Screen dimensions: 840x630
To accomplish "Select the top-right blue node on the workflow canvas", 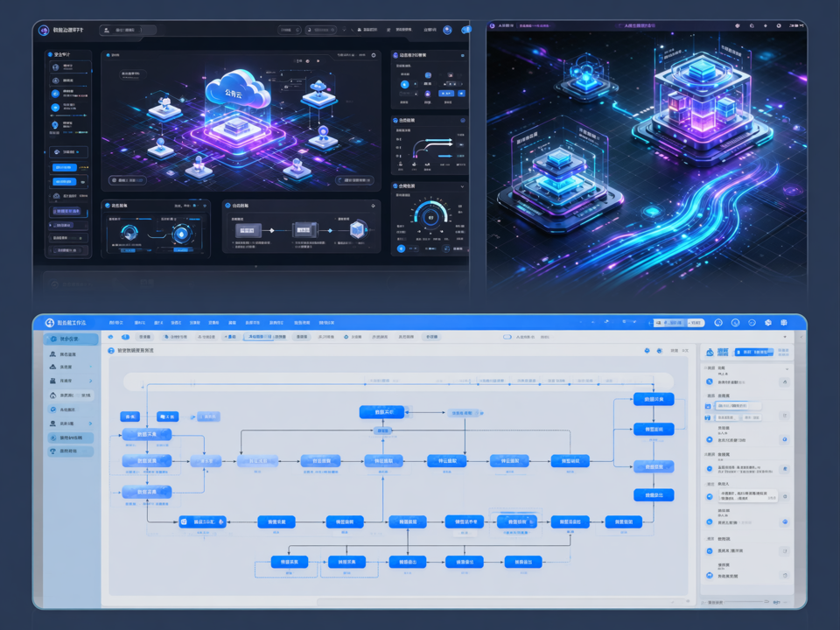I will click(x=654, y=399).
